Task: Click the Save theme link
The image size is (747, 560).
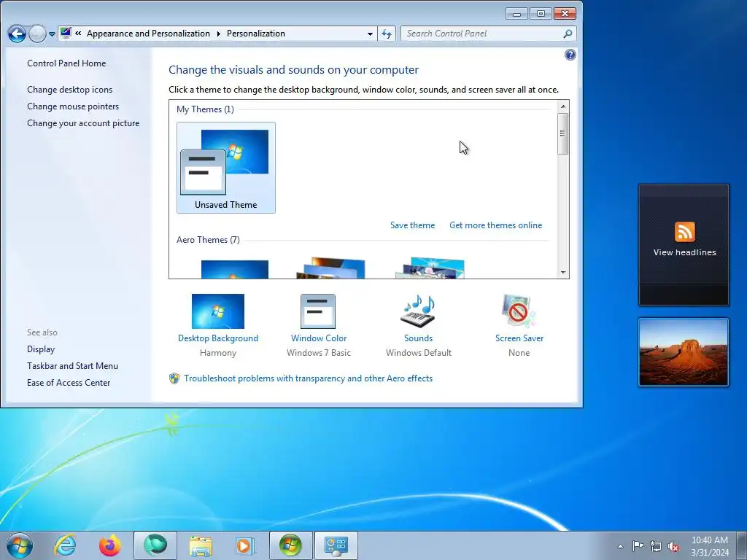Action: pos(413,225)
